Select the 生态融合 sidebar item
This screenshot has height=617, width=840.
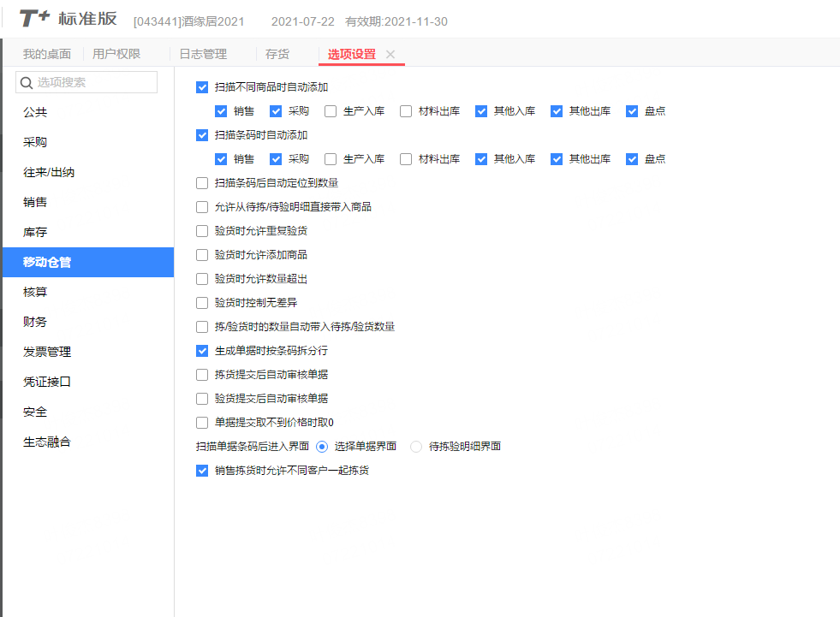click(x=47, y=442)
